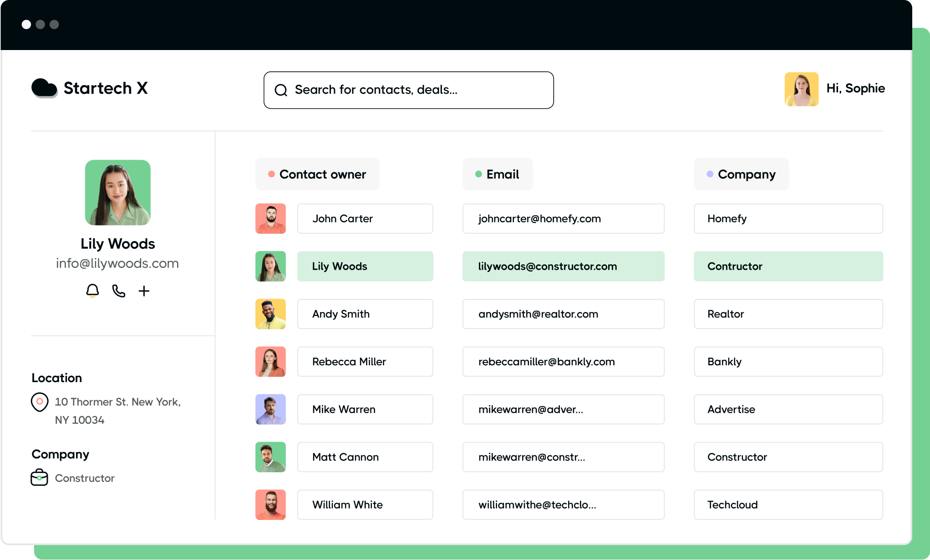The height and width of the screenshot is (560, 930).
Task: Click the red dot on Contact owner header
Action: tap(271, 174)
